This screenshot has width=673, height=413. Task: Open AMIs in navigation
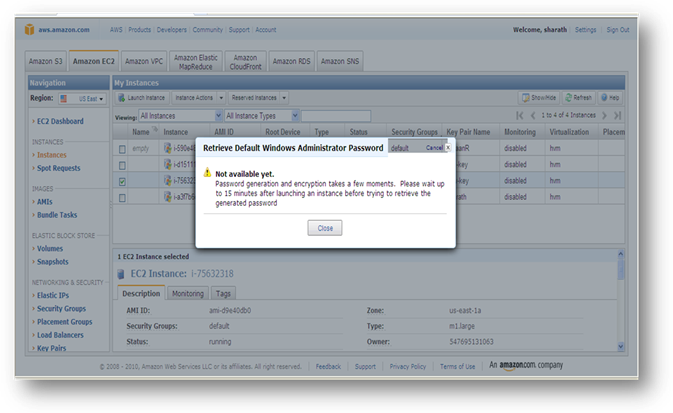click(45, 201)
